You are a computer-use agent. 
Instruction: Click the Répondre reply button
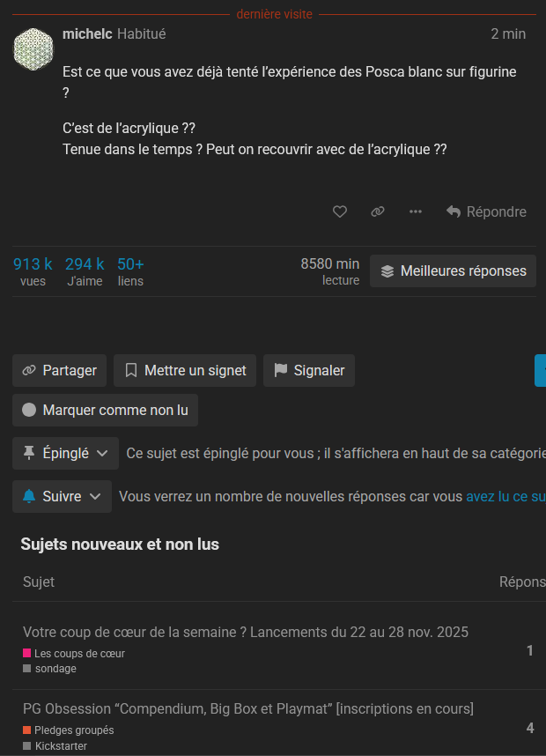486,211
